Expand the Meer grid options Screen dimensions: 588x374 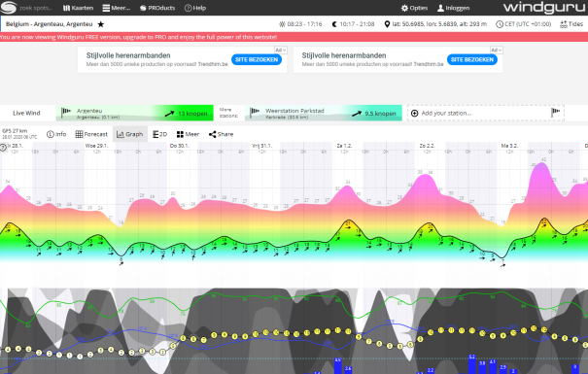click(x=188, y=134)
